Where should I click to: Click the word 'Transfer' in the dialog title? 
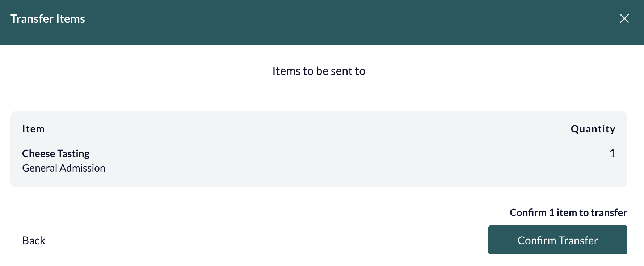(32, 19)
